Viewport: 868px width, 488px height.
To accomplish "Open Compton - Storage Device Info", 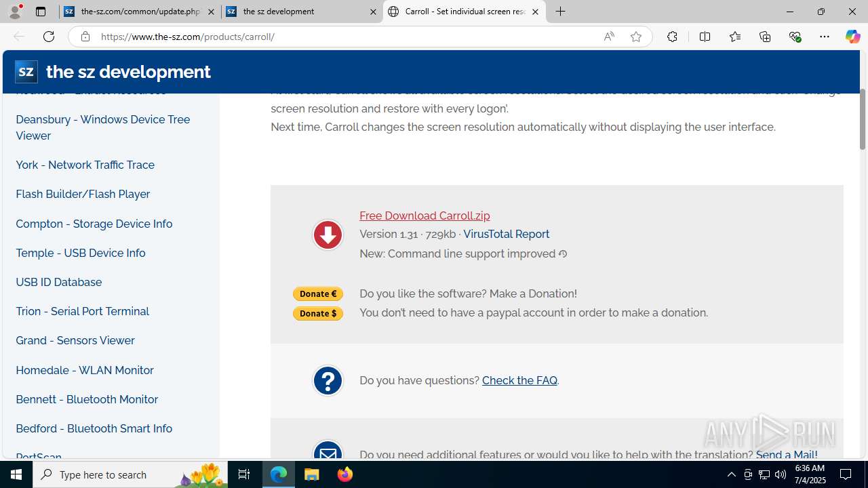I will pos(94,224).
